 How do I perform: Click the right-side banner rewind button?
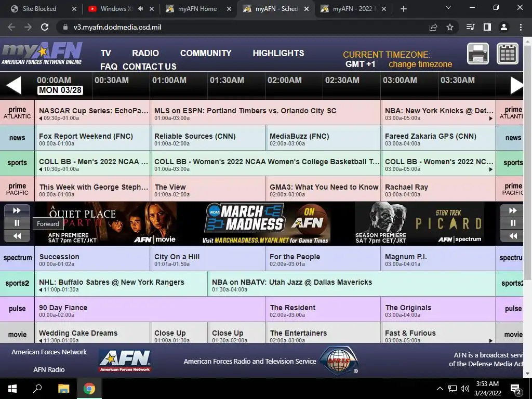512,236
